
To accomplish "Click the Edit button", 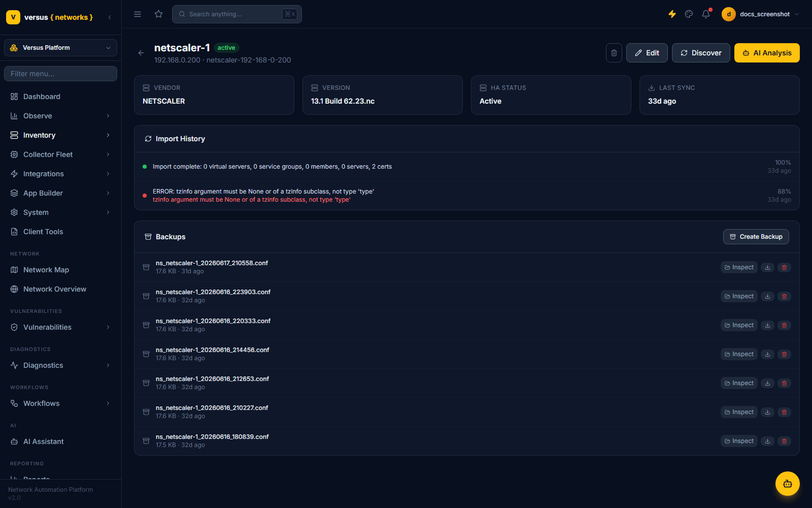I will click(647, 53).
